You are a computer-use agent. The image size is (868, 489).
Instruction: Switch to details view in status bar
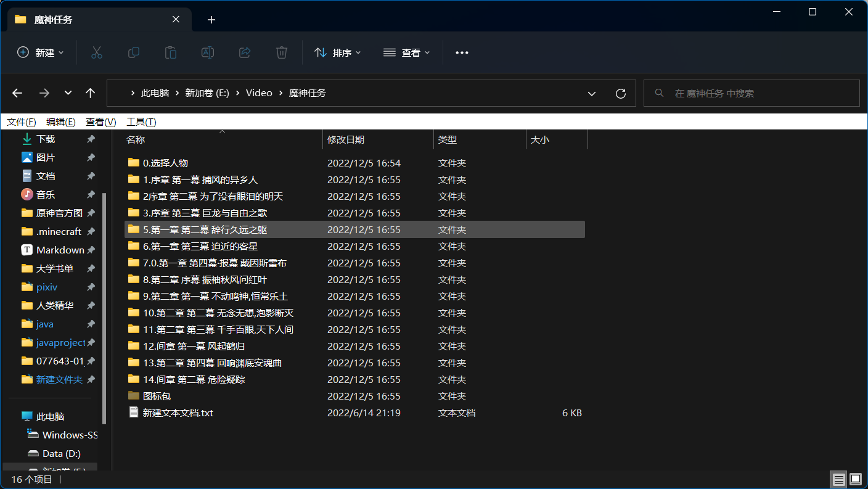(x=838, y=479)
